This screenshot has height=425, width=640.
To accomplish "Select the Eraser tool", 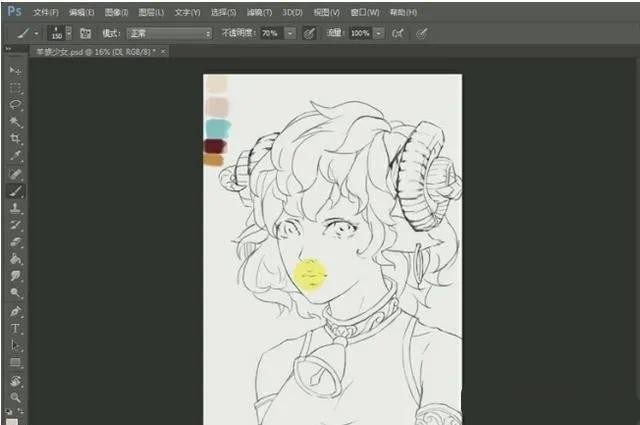I will pos(15,242).
